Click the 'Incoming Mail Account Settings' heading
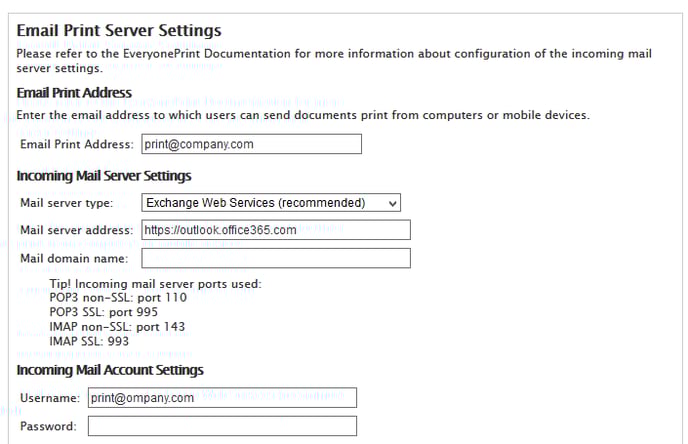The image size is (688, 444). tap(110, 370)
